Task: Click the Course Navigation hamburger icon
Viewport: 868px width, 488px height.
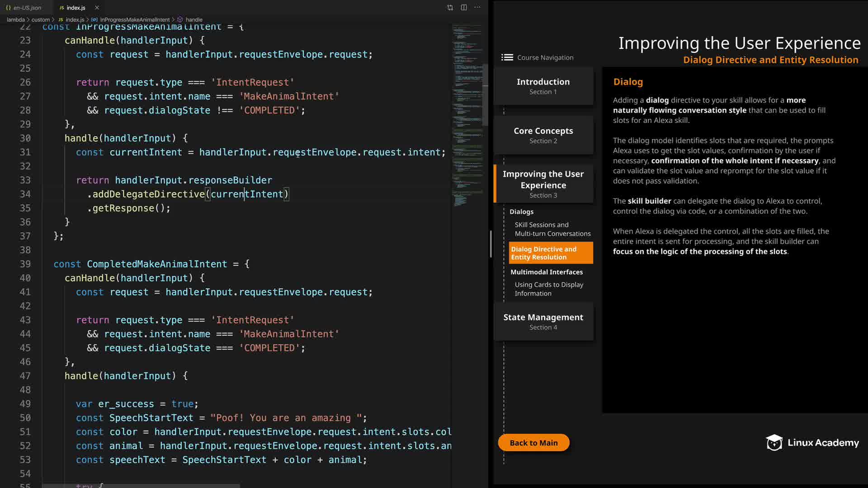Action: [507, 57]
